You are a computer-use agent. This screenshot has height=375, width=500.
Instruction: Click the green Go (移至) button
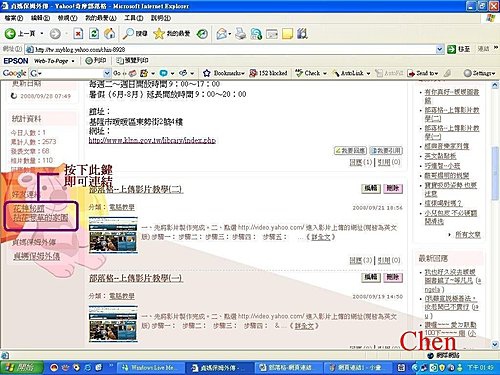click(459, 49)
